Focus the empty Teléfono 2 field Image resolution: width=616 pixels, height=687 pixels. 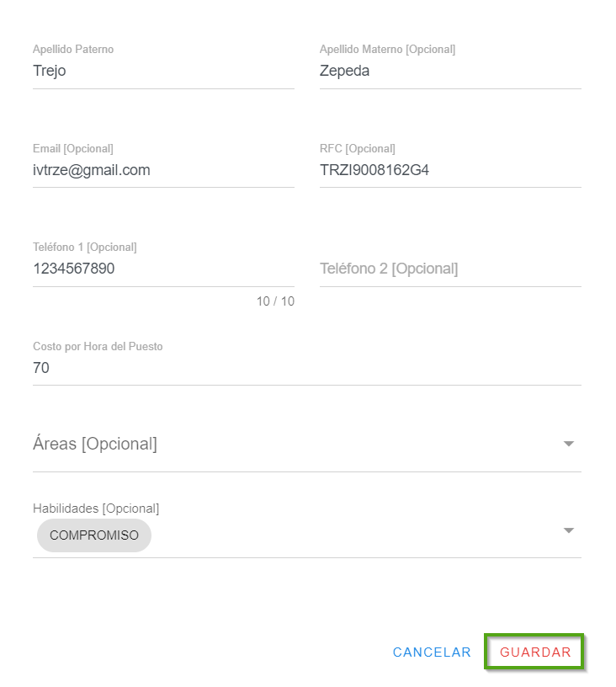450,269
